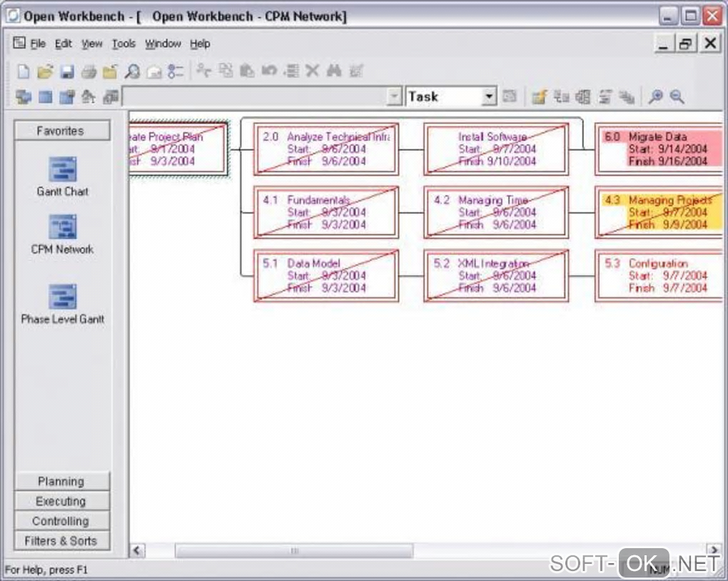The image size is (728, 581).
Task: Click the Favorites panel button
Action: [x=62, y=131]
